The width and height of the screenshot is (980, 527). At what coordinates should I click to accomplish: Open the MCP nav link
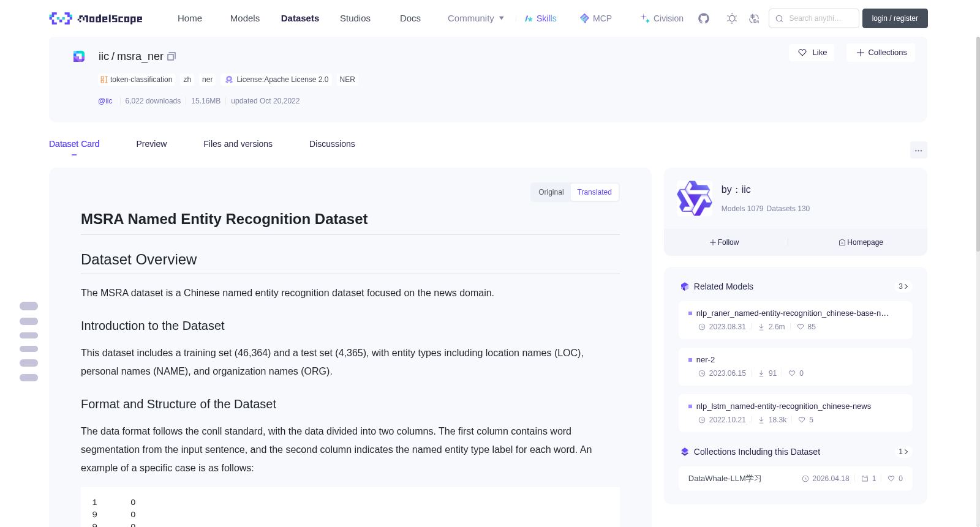[x=602, y=18]
